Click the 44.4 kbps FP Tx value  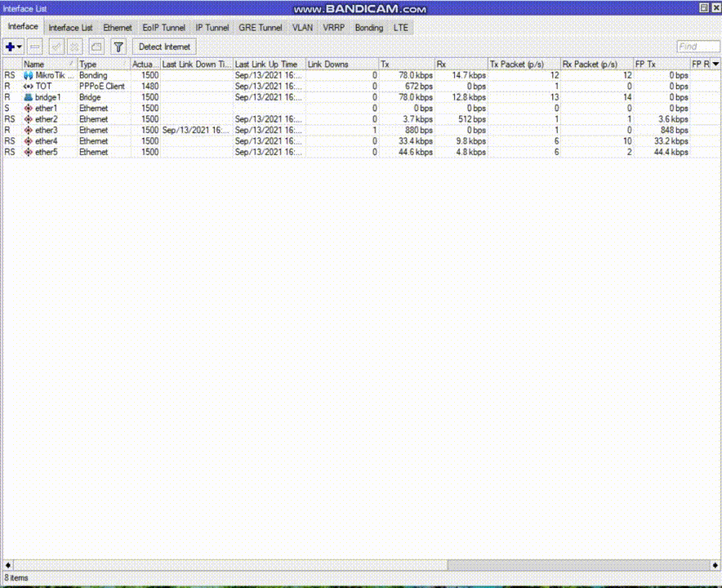click(671, 153)
